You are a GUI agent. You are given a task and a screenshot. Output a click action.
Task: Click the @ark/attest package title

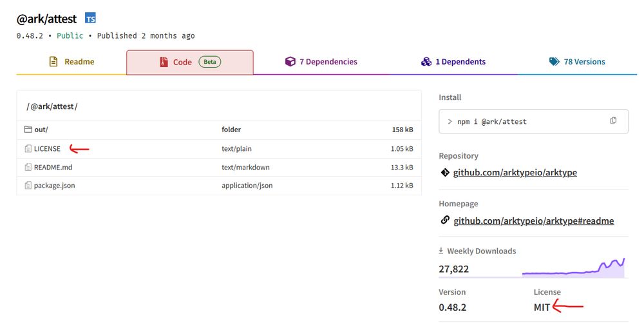pos(46,19)
